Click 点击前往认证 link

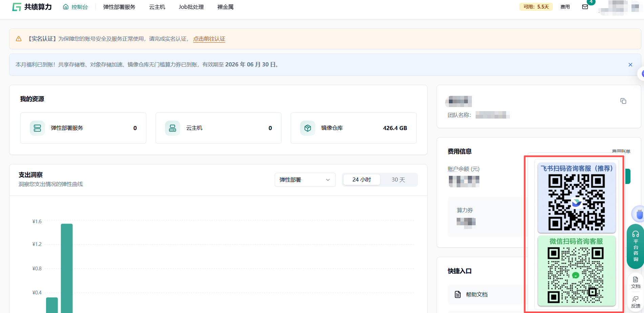[x=209, y=39]
